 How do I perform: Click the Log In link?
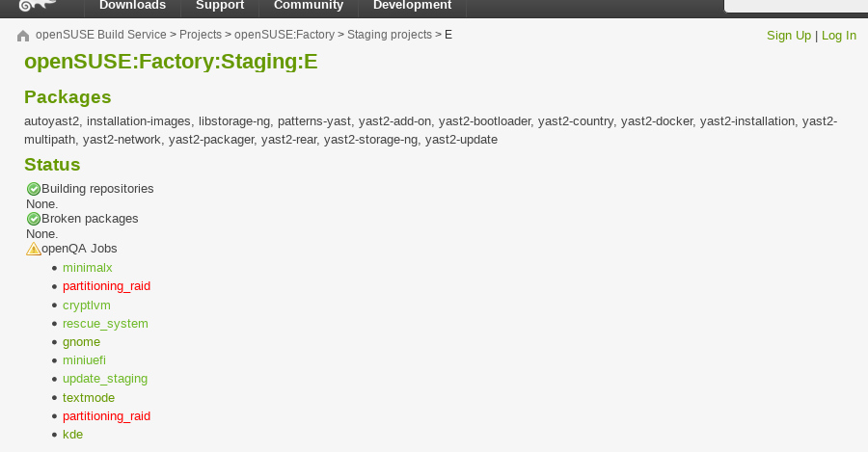[839, 36]
